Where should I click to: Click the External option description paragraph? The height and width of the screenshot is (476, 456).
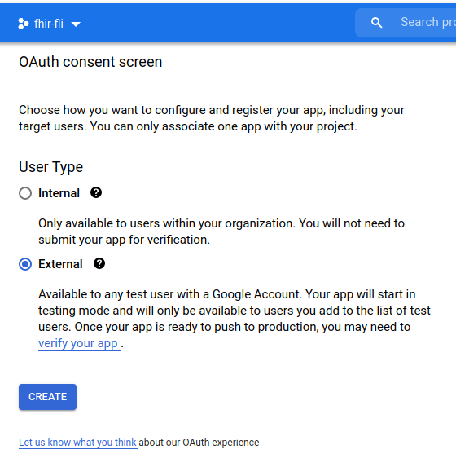point(234,319)
